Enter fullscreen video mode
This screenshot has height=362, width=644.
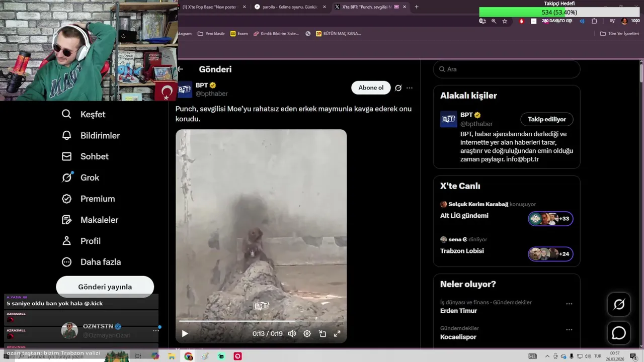338,333
